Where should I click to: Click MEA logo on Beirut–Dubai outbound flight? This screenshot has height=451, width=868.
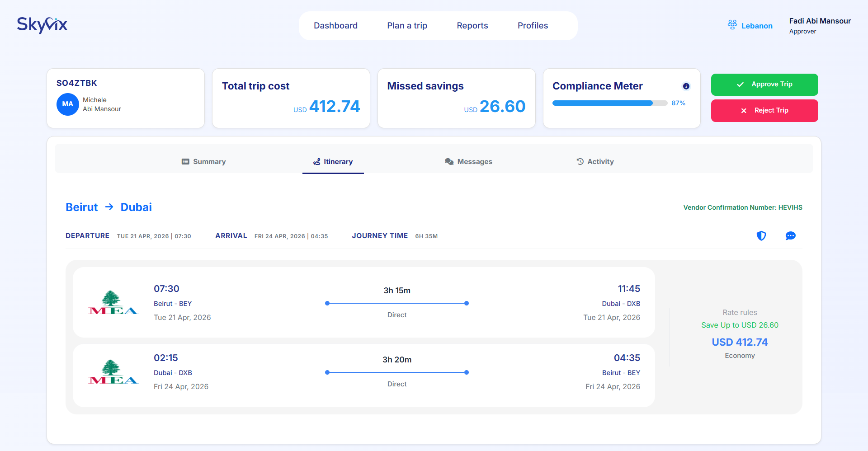coord(113,303)
